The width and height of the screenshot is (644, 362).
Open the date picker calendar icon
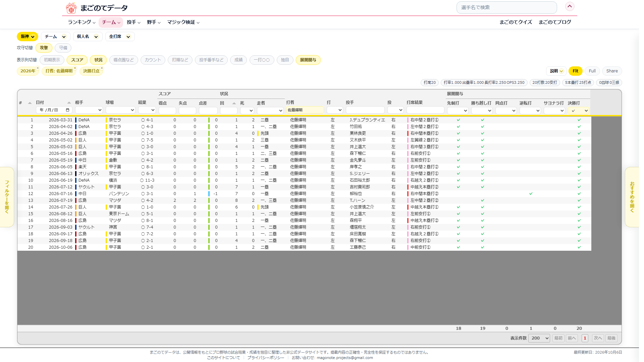[x=67, y=110]
